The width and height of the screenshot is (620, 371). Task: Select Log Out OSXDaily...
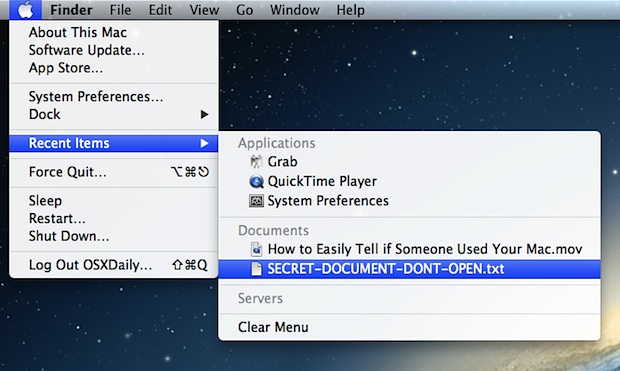114,265
